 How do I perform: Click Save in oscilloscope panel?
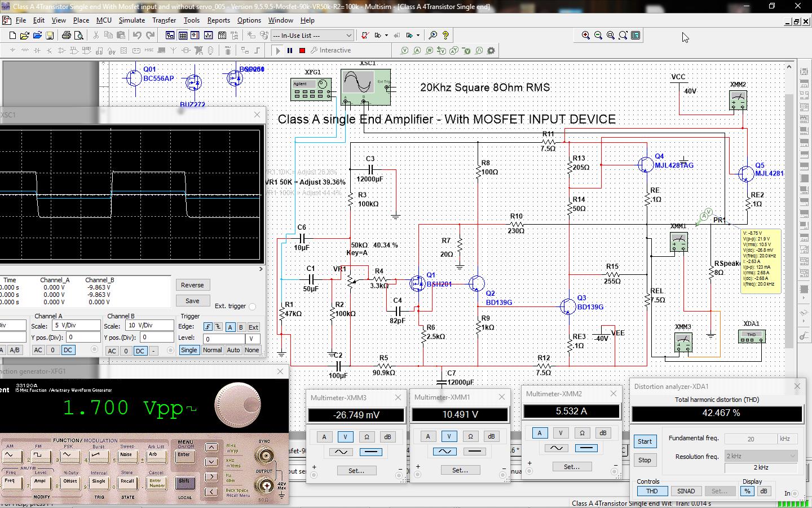coord(192,301)
